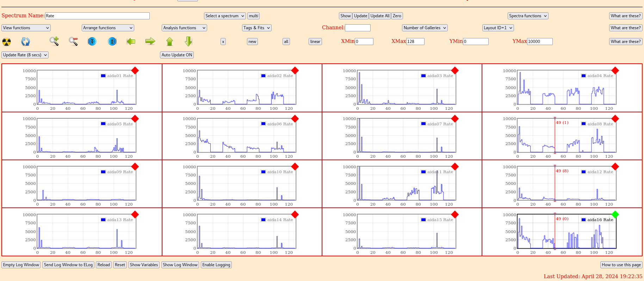Click the blue double down-arrow icon

(x=92, y=42)
